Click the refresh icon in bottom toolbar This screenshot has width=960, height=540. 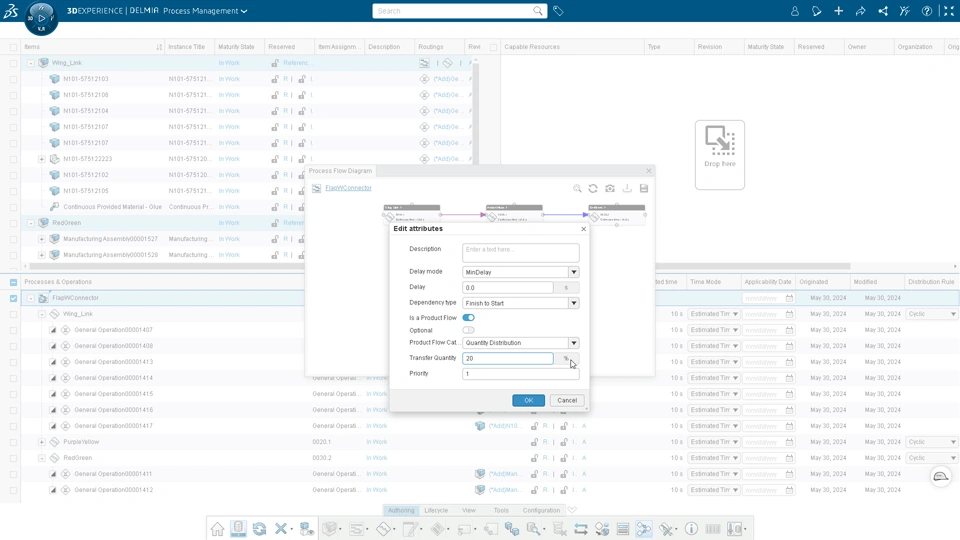[260, 529]
